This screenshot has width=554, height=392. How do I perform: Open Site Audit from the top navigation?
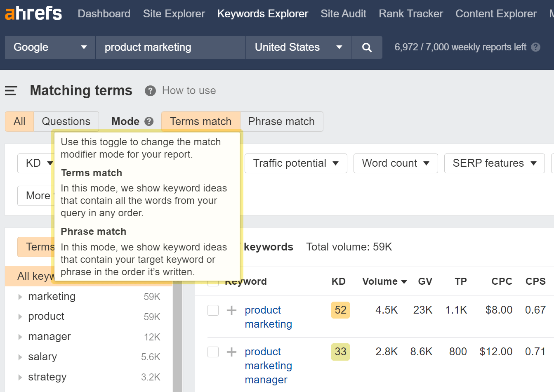[343, 13]
